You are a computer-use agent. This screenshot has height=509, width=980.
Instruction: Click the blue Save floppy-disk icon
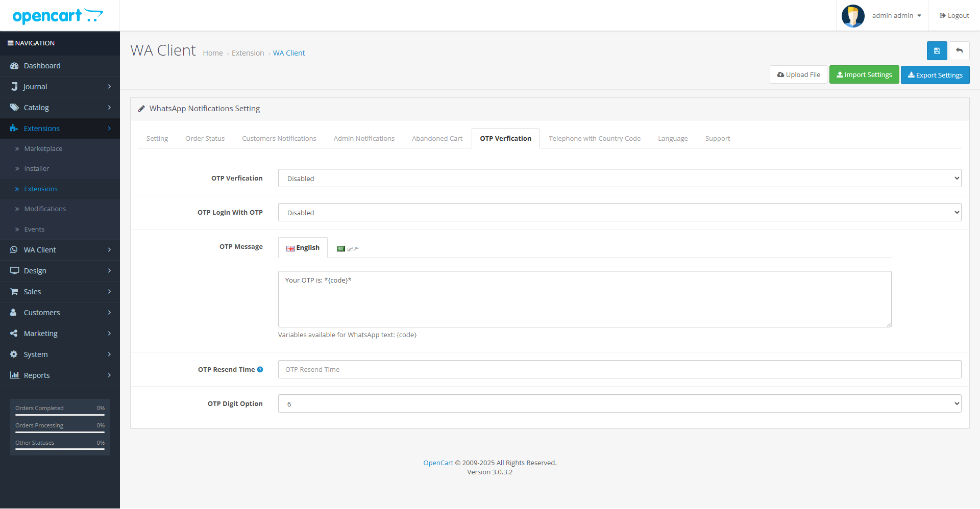937,50
